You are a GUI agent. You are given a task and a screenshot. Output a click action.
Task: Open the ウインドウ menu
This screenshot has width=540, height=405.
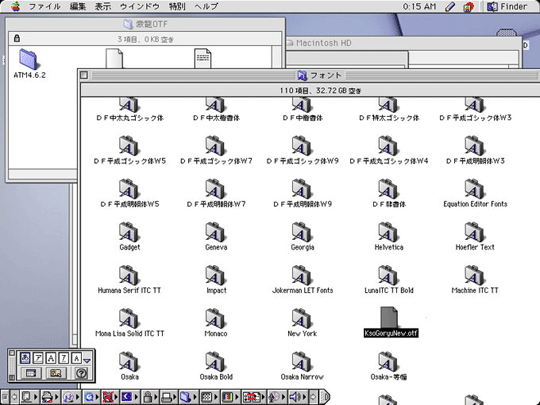pyautogui.click(x=139, y=6)
